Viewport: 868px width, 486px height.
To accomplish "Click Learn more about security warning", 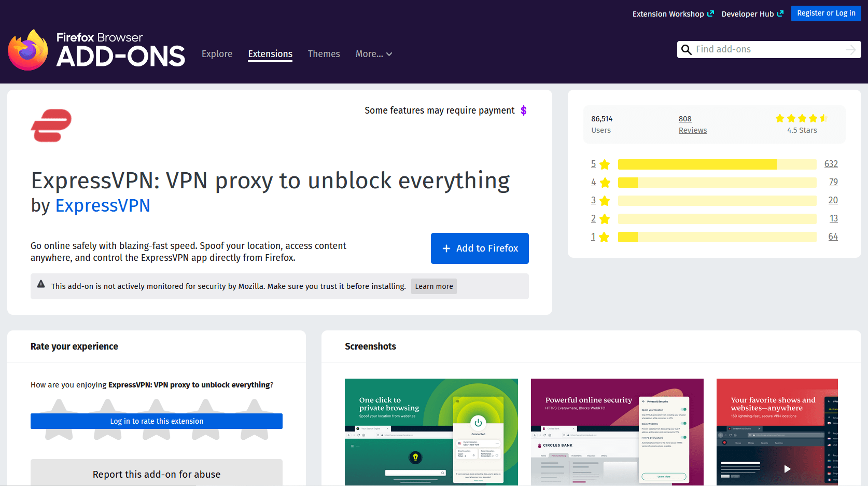I will [x=434, y=286].
